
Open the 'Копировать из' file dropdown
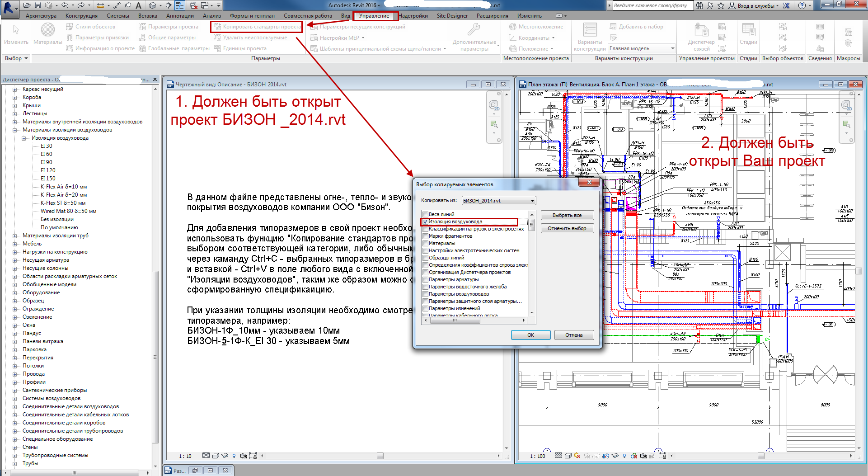point(498,201)
